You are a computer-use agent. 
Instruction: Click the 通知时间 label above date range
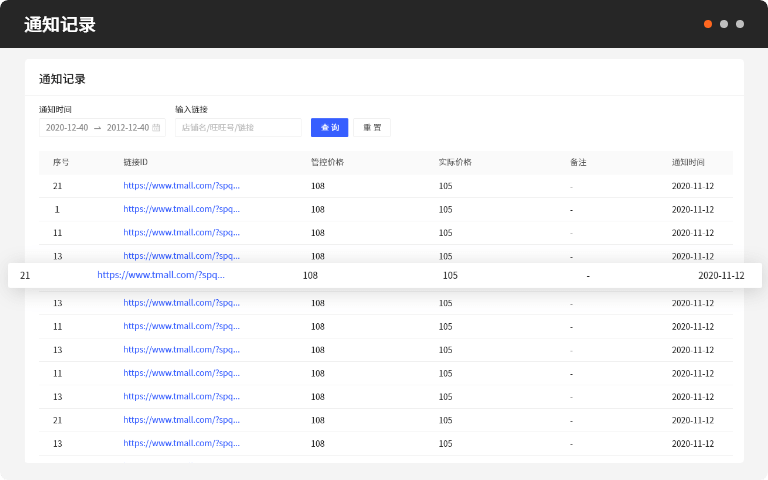[x=55, y=109]
